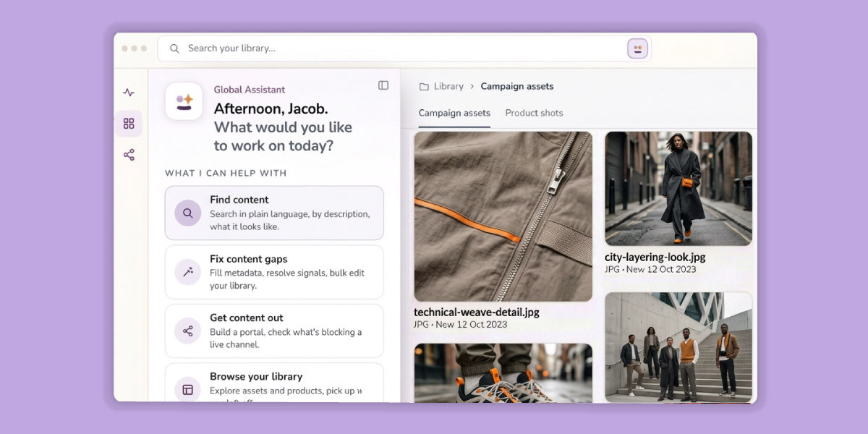Switch to the Campaign assets tab
The height and width of the screenshot is (434, 868).
[x=454, y=113]
